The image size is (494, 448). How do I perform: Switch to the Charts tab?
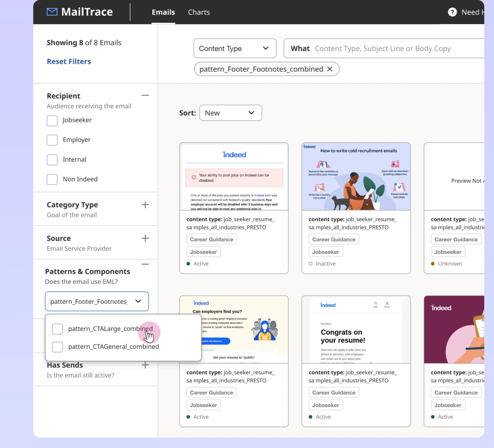pyautogui.click(x=199, y=12)
